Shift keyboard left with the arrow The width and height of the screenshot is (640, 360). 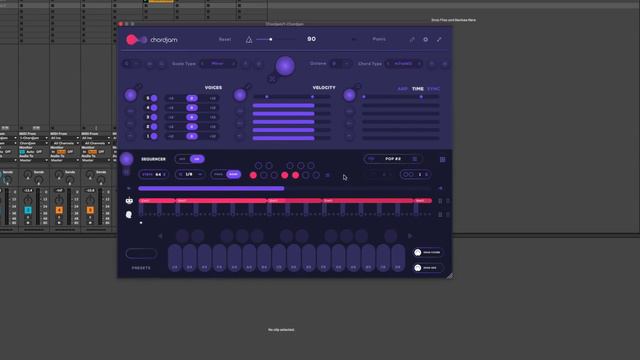(x=160, y=236)
